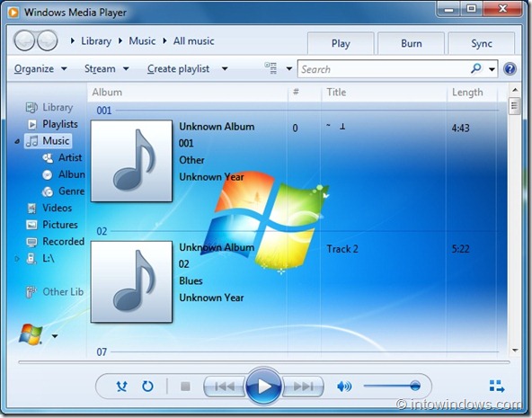532x418 pixels.
Task: Click Music in the breadcrumb
Action: [x=142, y=41]
